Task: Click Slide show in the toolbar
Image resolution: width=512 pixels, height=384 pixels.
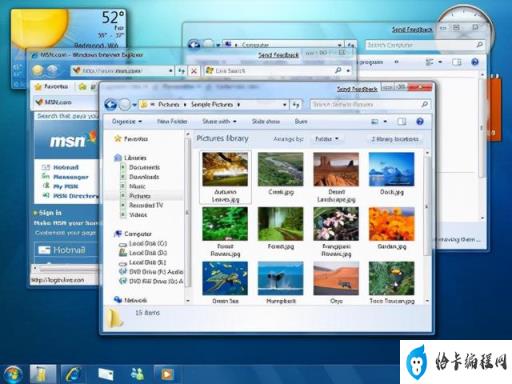Action: coord(266,121)
